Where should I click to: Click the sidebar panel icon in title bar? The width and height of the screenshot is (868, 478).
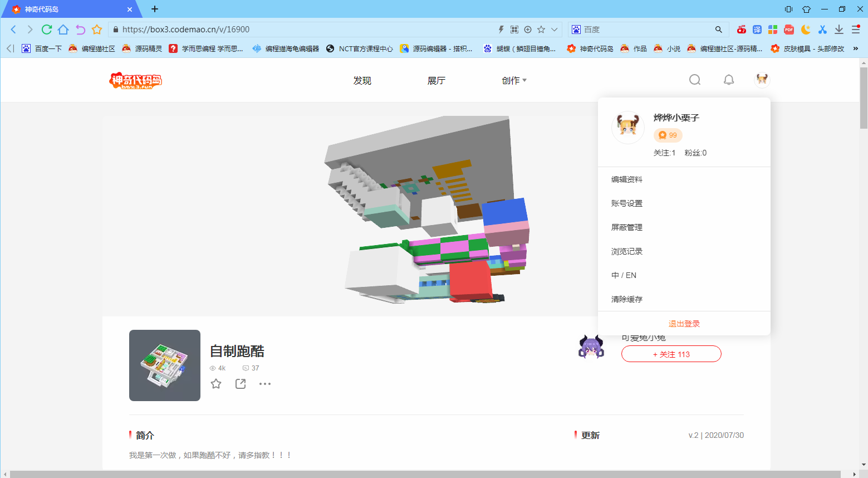tap(788, 9)
